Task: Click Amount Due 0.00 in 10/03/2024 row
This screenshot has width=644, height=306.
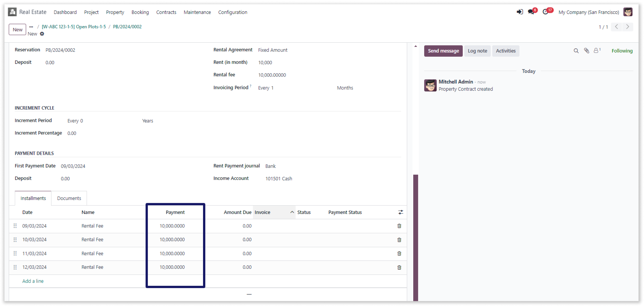Action: coord(247,239)
